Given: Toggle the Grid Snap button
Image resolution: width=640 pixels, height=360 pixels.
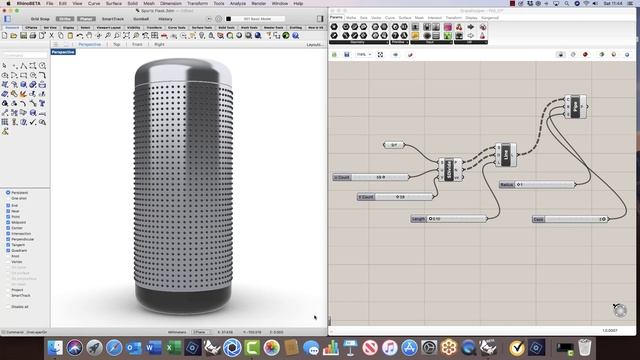Looking at the screenshot, I should click(40, 19).
